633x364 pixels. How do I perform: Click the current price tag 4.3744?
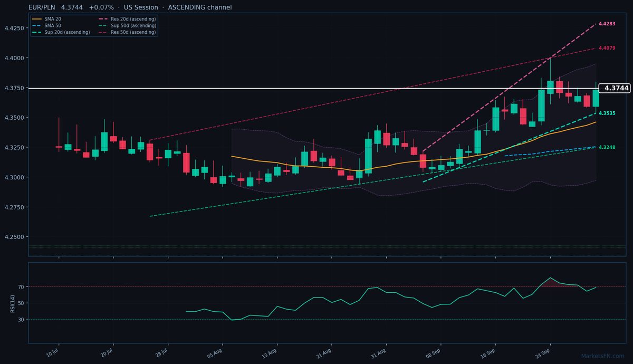coord(616,88)
